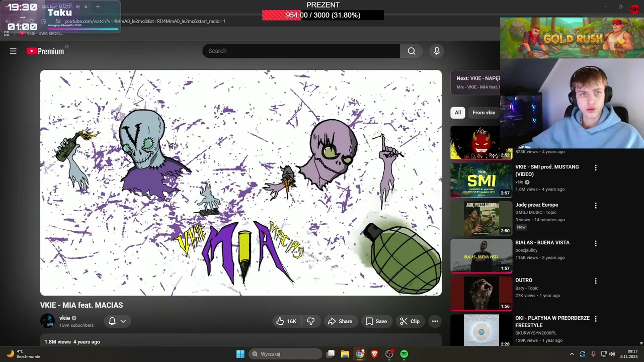This screenshot has height=362, width=644.
Task: Open options menu for VKIE - SMI video
Action: point(596,167)
